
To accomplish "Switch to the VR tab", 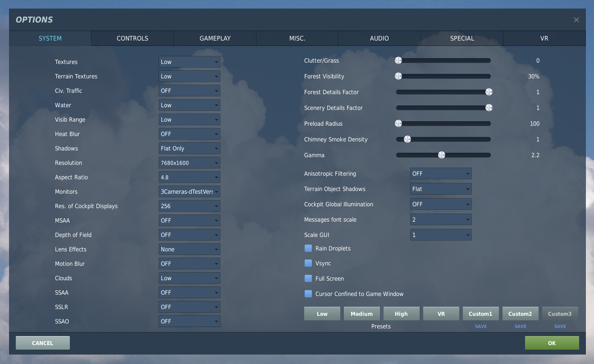I will pos(544,38).
